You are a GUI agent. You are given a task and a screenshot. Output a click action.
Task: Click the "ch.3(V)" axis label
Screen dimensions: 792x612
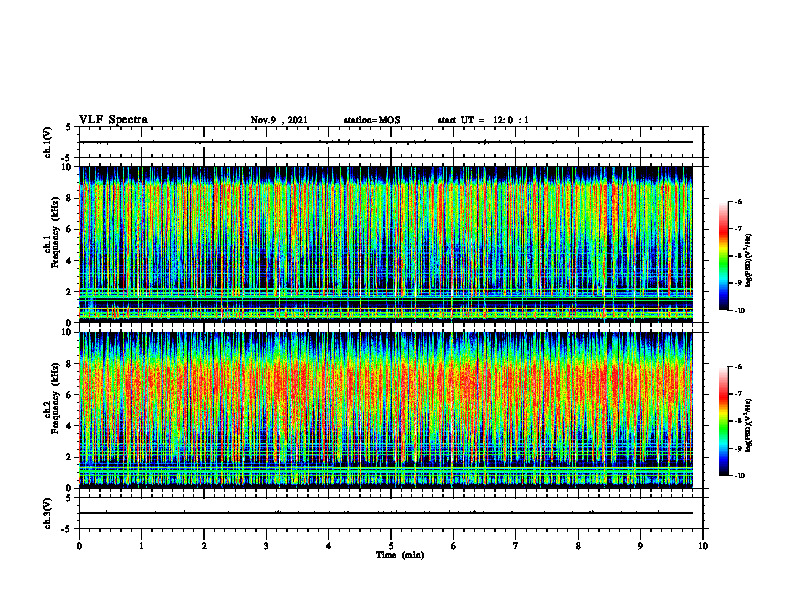[47, 513]
